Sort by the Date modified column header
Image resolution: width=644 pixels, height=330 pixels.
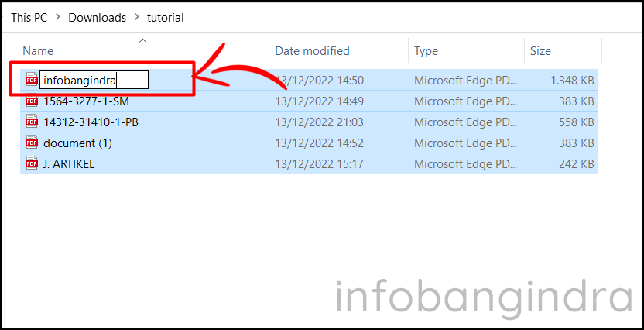312,51
